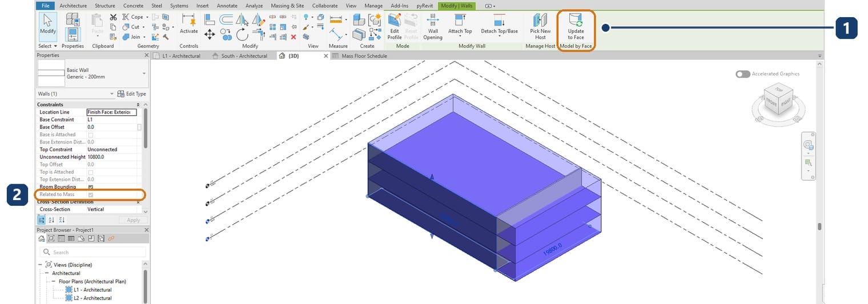Image resolution: width=868 pixels, height=304 pixels.
Task: Switch to the South - Architectural view tab
Action: point(239,56)
